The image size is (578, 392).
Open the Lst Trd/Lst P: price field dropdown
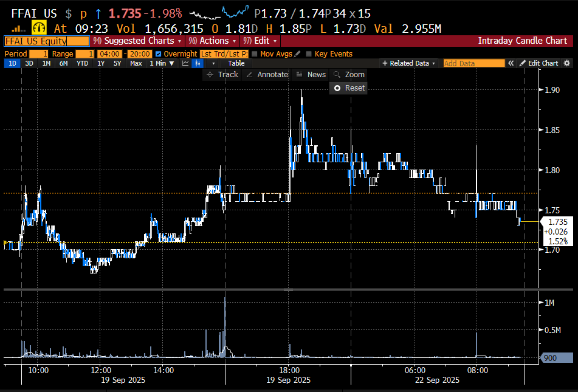coord(224,54)
